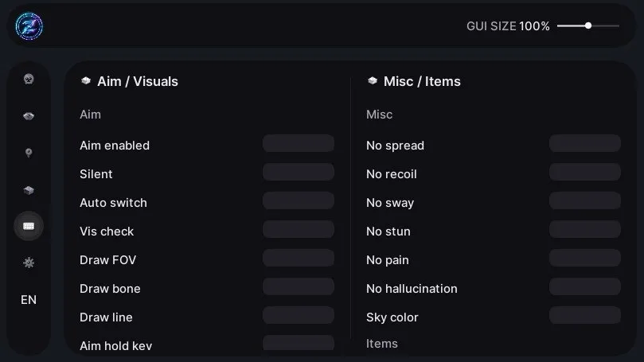Select the Misc / Items section header
This screenshot has height=362, width=644.
422,81
